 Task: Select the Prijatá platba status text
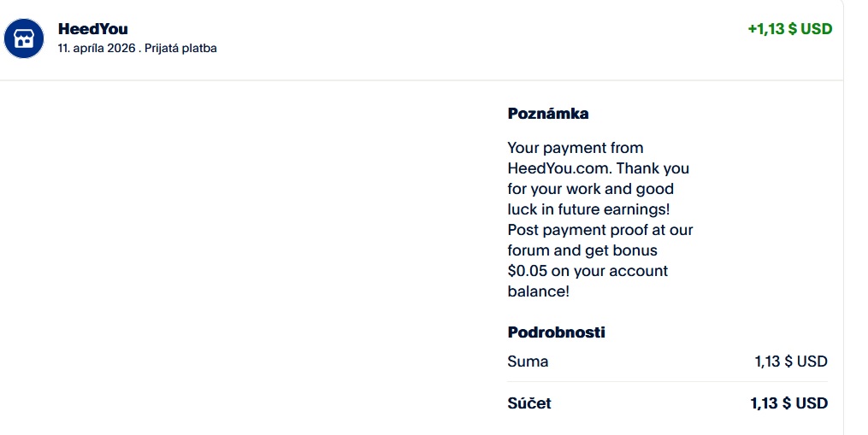(x=180, y=49)
